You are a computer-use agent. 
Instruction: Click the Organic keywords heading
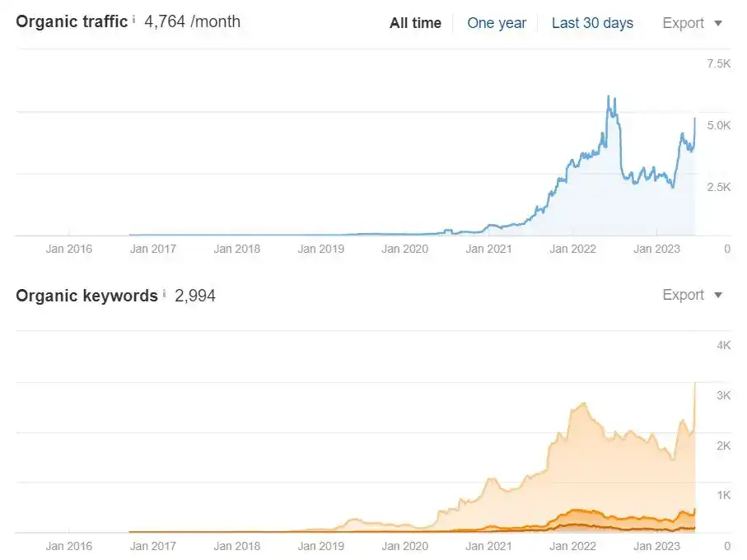86,296
